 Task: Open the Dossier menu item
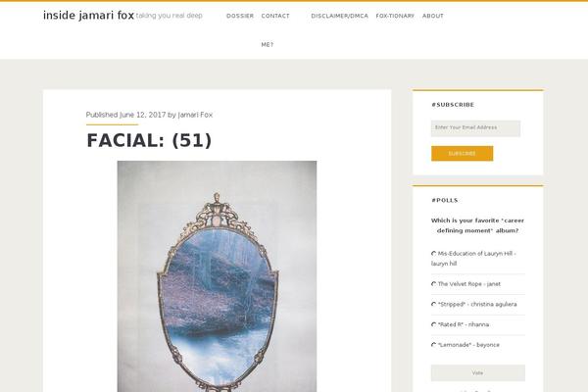[240, 16]
